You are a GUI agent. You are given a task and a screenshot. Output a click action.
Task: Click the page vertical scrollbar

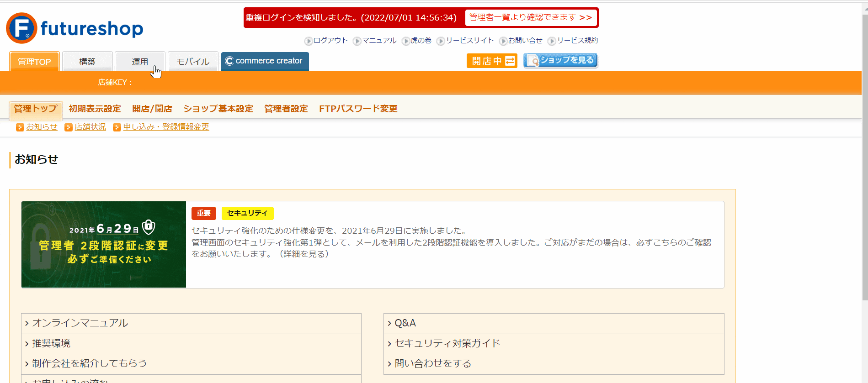coord(865,157)
